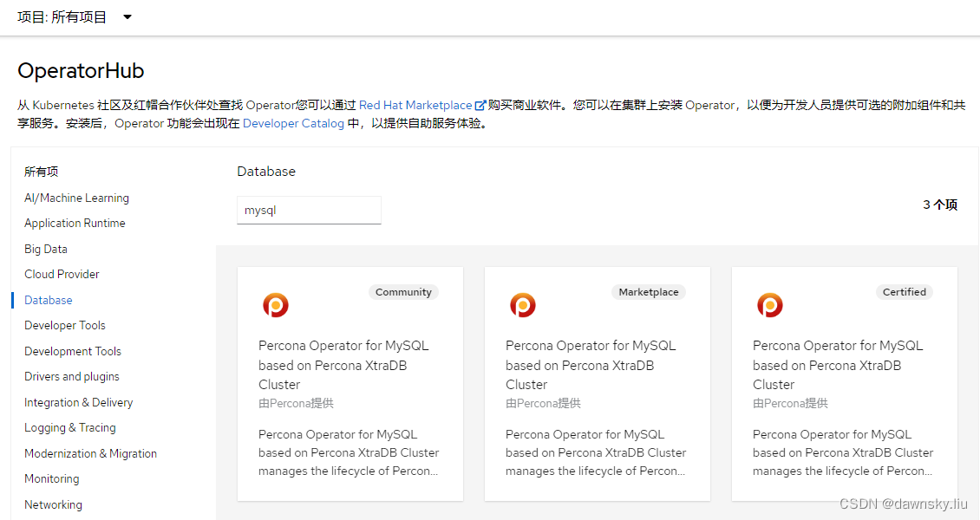Click the Red Hat Marketplace link

pos(415,106)
